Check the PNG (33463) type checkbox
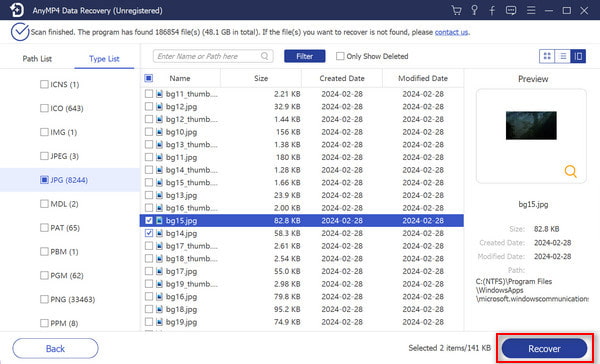Viewport: 600px width, 364px height. 44,299
